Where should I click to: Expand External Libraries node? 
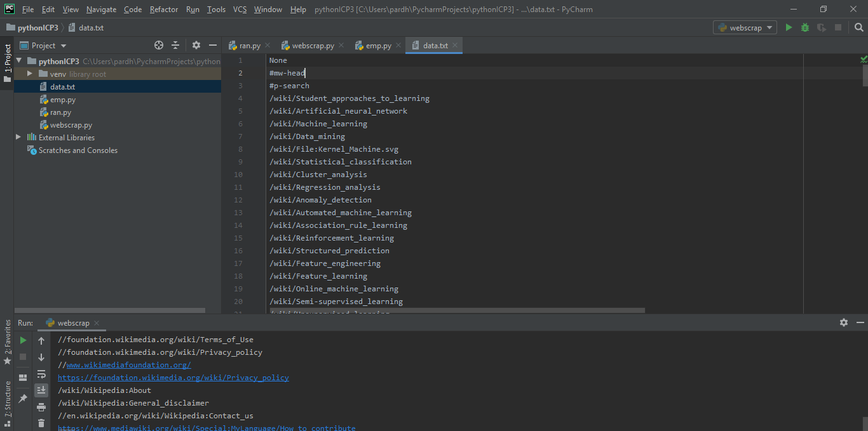click(x=19, y=137)
